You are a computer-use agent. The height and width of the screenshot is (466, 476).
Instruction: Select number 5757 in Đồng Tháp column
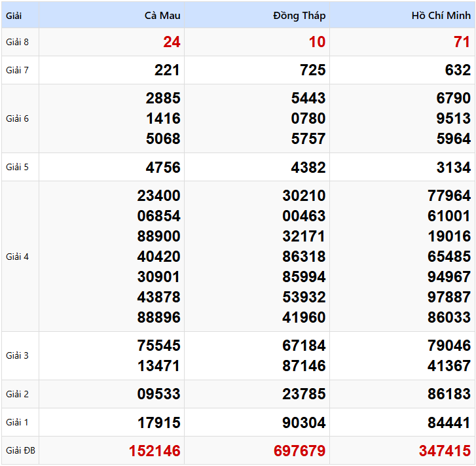click(x=308, y=139)
